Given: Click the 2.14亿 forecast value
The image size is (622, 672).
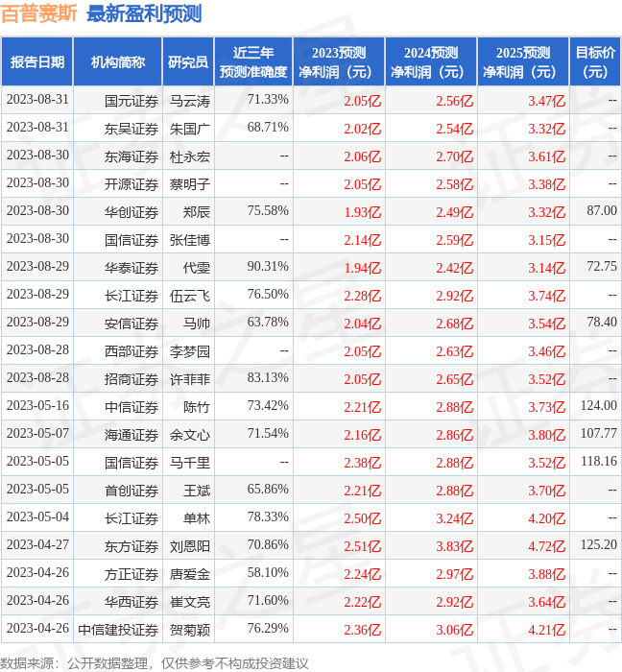Looking at the screenshot, I should 363,240.
